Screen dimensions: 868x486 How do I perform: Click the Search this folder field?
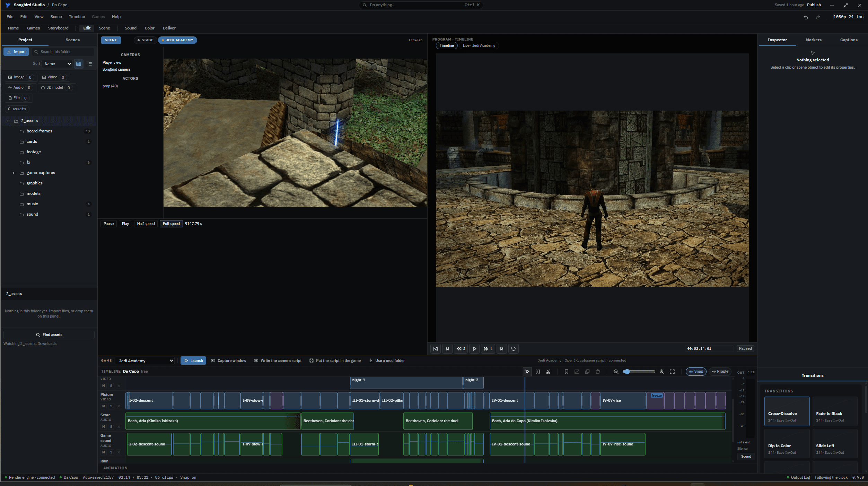[63, 52]
